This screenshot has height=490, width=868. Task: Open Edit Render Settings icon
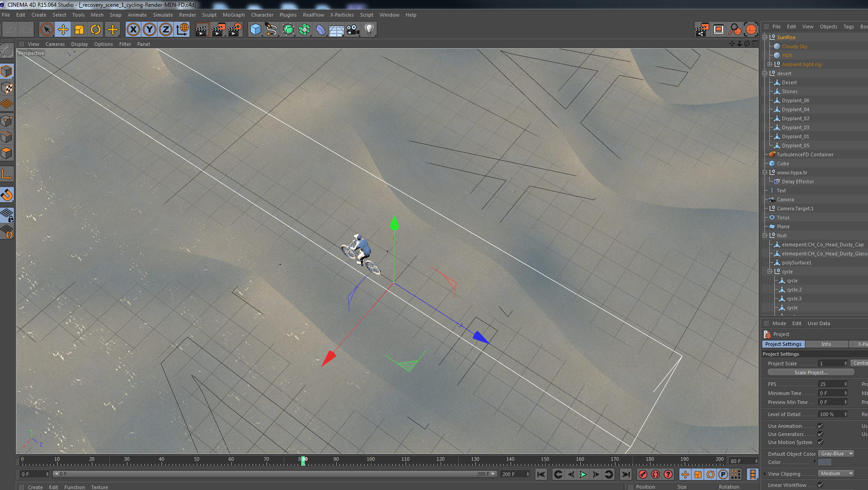235,30
